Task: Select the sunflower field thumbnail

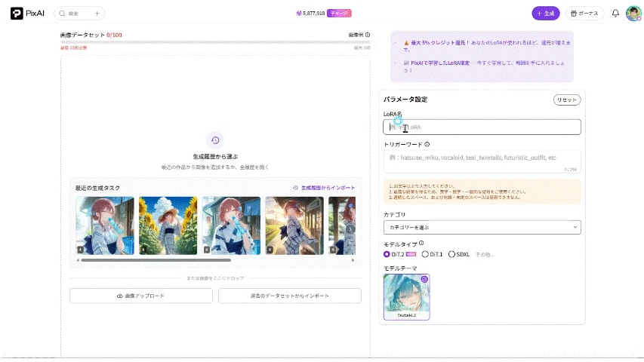Action: pos(168,225)
